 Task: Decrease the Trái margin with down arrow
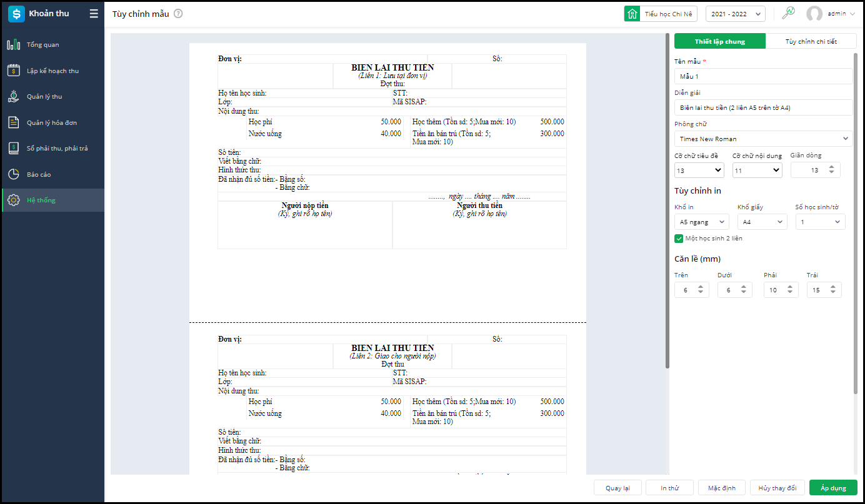[833, 293]
